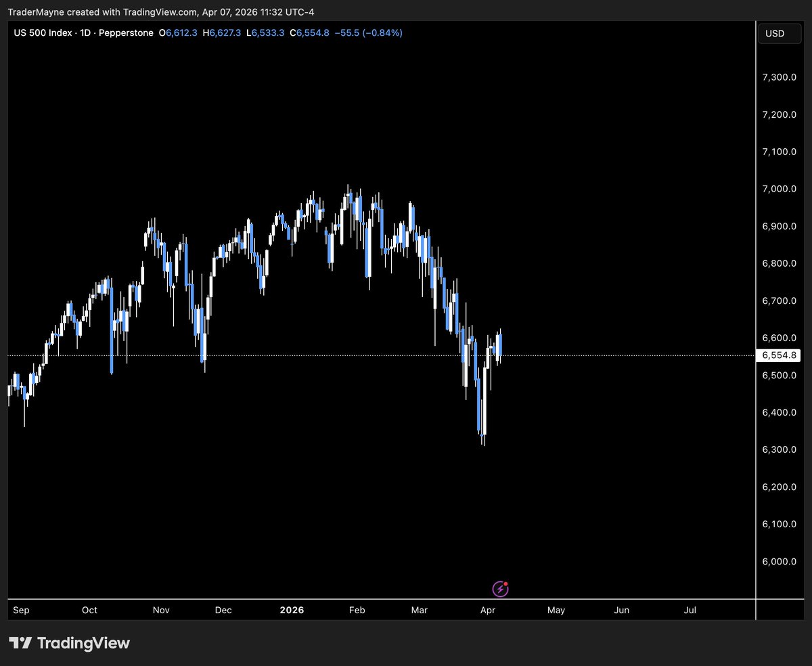
Task: Click the 6,000.0 price axis label
Action: (x=779, y=561)
